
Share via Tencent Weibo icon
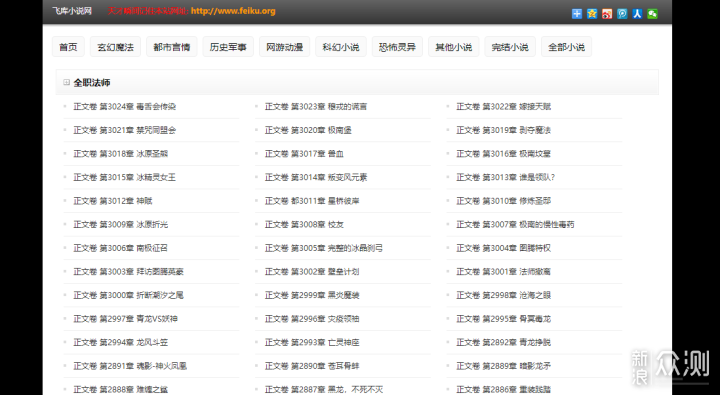[x=622, y=14]
